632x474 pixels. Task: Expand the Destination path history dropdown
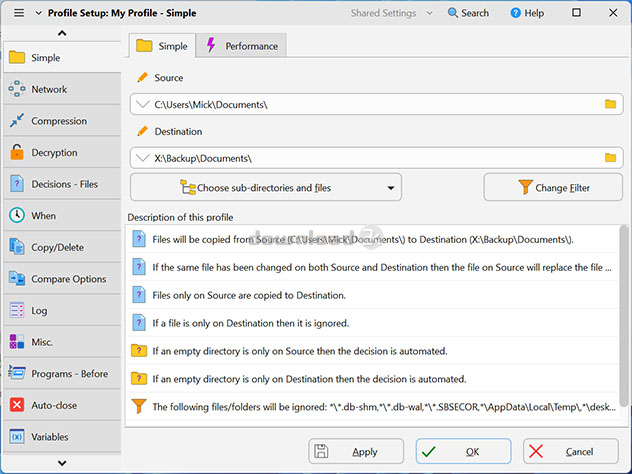(143, 158)
